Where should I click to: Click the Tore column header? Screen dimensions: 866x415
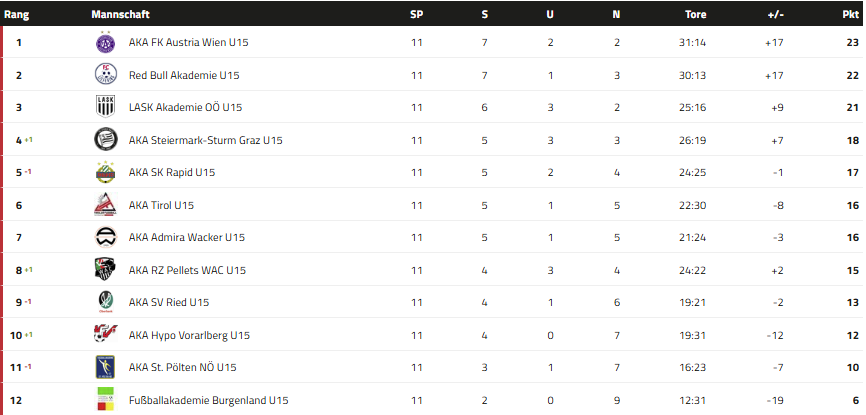tap(695, 15)
